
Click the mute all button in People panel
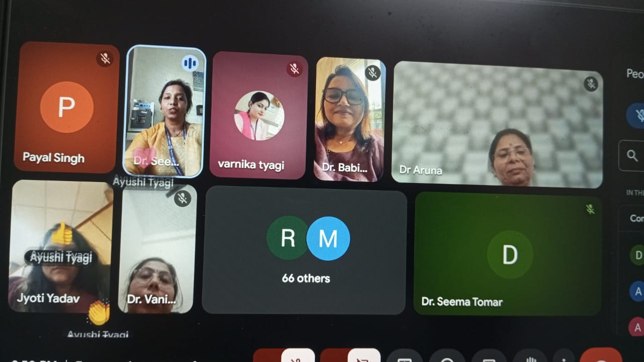tap(637, 115)
